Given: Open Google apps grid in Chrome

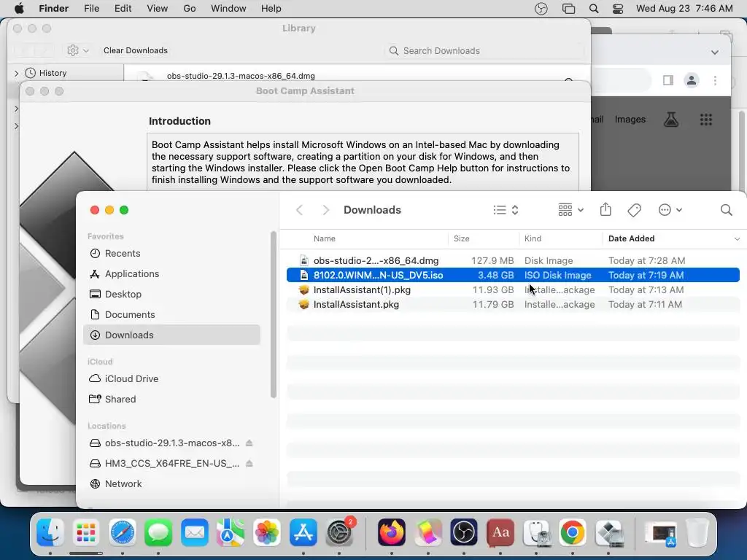Looking at the screenshot, I should (x=706, y=120).
